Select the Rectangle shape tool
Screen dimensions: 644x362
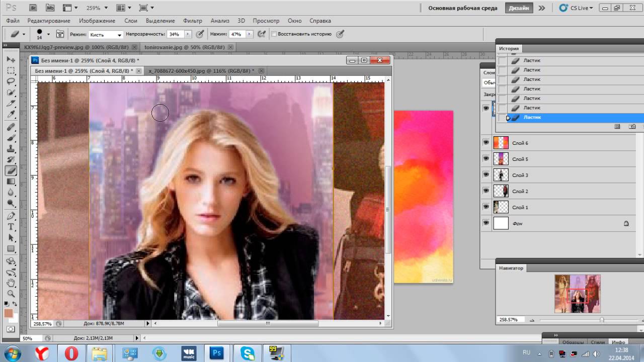click(x=11, y=249)
